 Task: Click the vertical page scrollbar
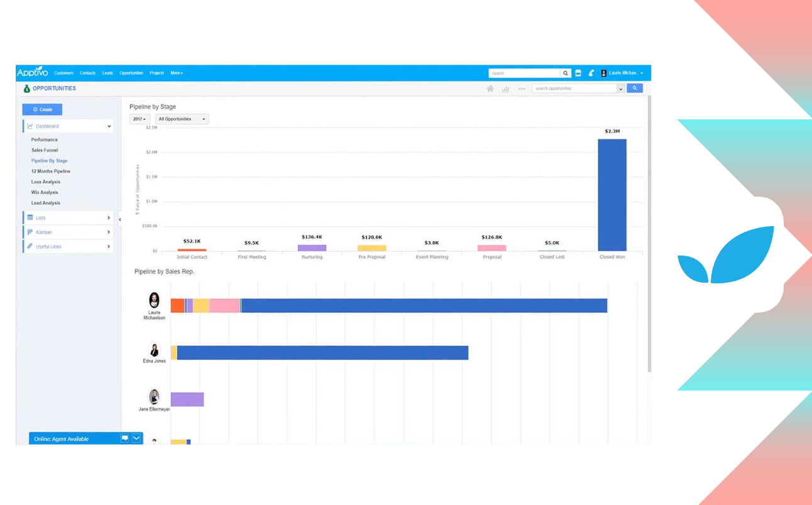(649, 232)
